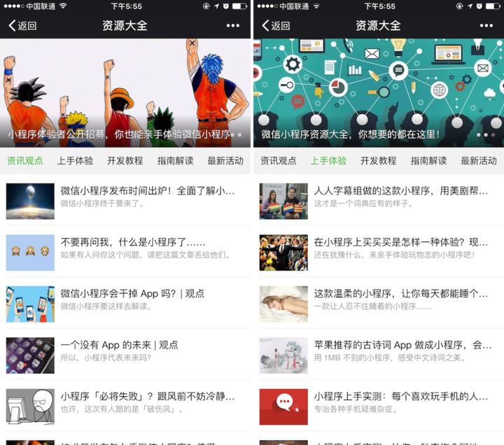Image resolution: width=504 pixels, height=445 pixels.
Task: Select 上手体验 tab in left screen
Action: coord(75,161)
